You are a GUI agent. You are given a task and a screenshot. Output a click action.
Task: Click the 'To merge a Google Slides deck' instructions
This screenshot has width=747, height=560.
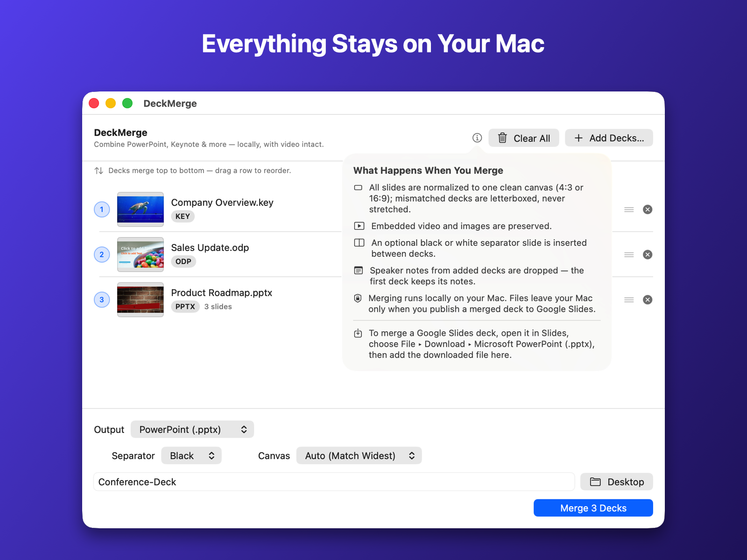[x=482, y=344]
